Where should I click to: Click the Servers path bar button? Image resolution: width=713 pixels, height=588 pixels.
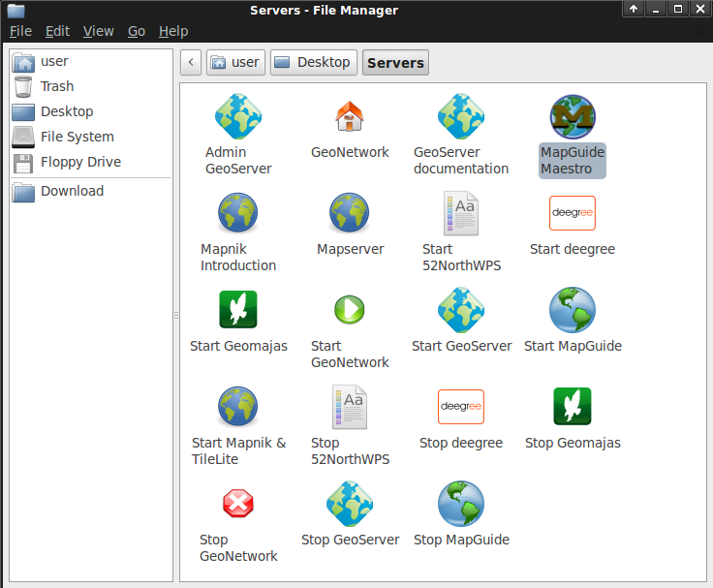[395, 62]
